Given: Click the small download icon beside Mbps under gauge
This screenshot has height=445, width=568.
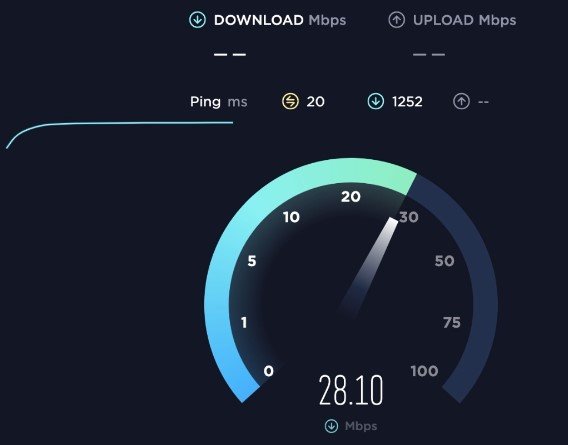Looking at the screenshot, I should pos(331,426).
